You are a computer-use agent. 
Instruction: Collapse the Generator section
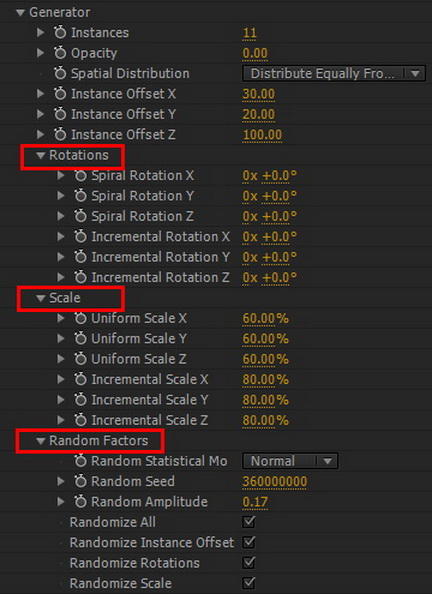click(x=20, y=13)
